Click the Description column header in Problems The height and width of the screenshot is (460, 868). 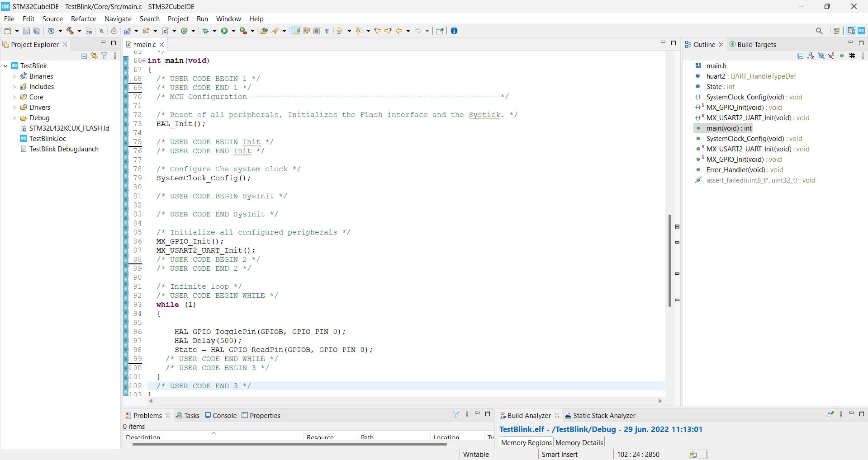pos(213,437)
